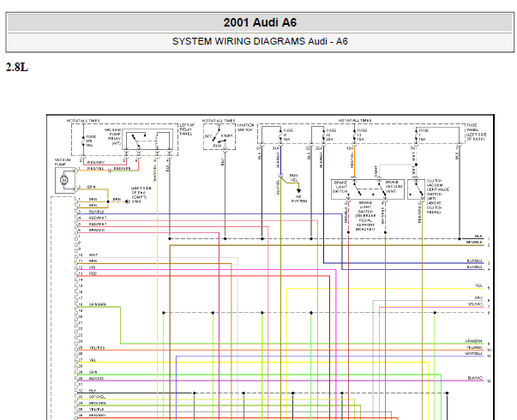The height and width of the screenshot is (420, 517).
Task: Click right-side 'GRY' label at line 6
Action: tap(478, 298)
